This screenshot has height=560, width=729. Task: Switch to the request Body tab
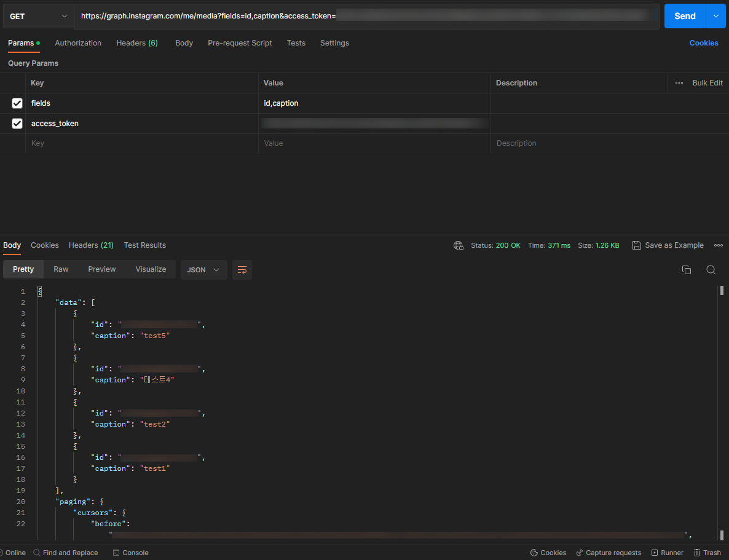point(184,43)
